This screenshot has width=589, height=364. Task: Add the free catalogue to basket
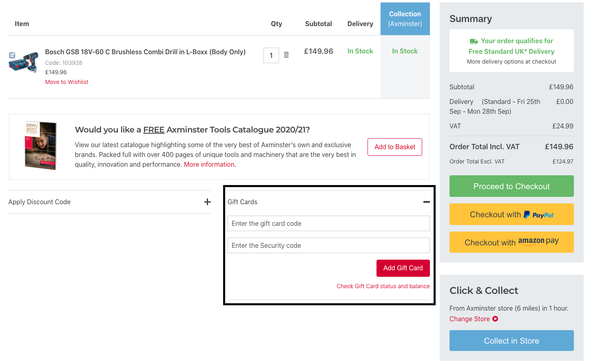[x=395, y=147]
